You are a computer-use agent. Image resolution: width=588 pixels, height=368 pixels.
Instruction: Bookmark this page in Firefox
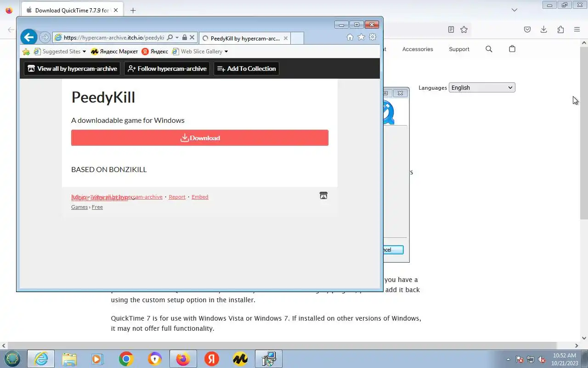point(464,29)
